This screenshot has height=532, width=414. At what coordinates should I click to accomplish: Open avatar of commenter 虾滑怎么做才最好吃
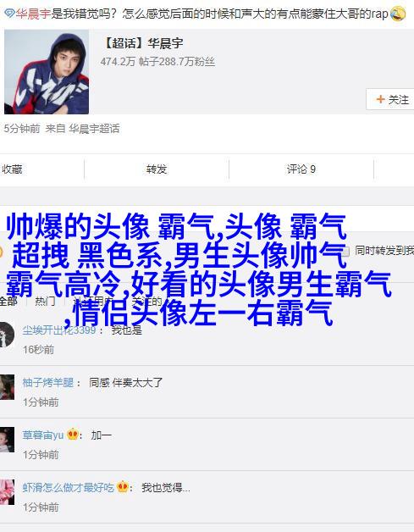[x=7, y=492]
